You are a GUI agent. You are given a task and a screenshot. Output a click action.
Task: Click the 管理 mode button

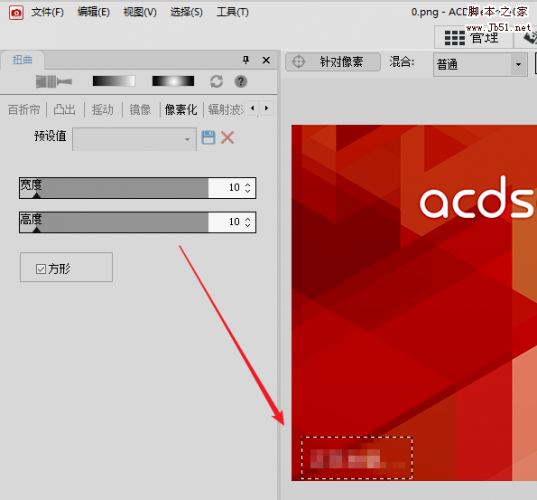(474, 38)
